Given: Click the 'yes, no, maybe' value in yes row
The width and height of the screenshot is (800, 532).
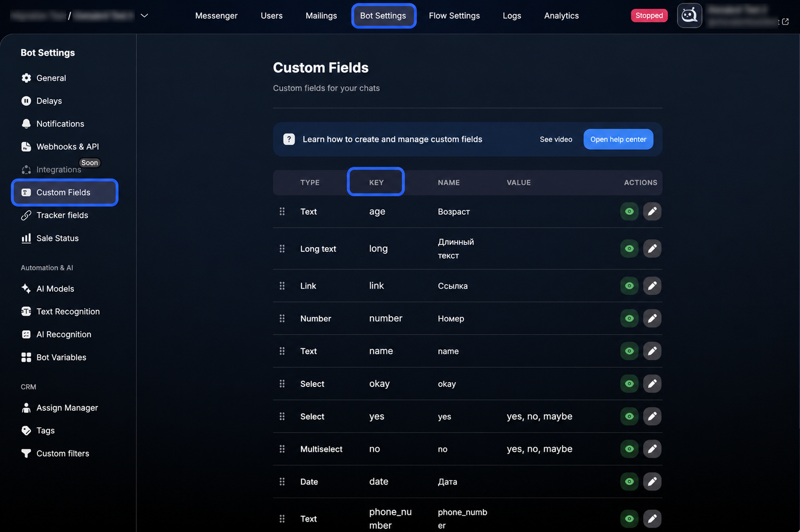Looking at the screenshot, I should pyautogui.click(x=539, y=417).
